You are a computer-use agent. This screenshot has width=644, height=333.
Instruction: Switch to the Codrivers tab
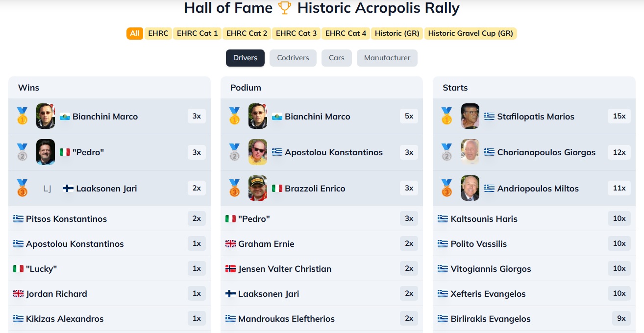pyautogui.click(x=293, y=58)
